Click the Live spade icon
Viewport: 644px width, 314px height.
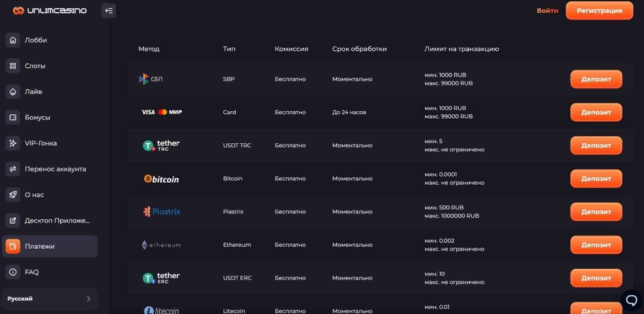click(x=13, y=92)
